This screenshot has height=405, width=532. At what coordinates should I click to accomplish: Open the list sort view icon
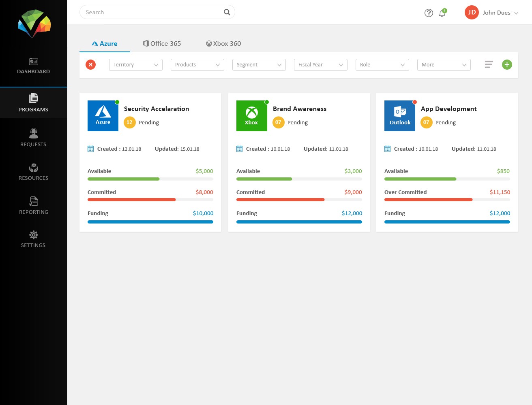(489, 65)
